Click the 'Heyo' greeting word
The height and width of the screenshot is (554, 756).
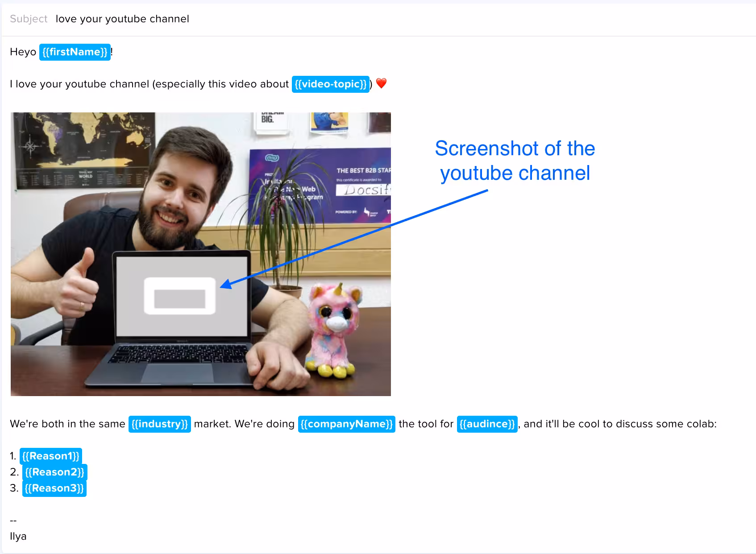23,52
